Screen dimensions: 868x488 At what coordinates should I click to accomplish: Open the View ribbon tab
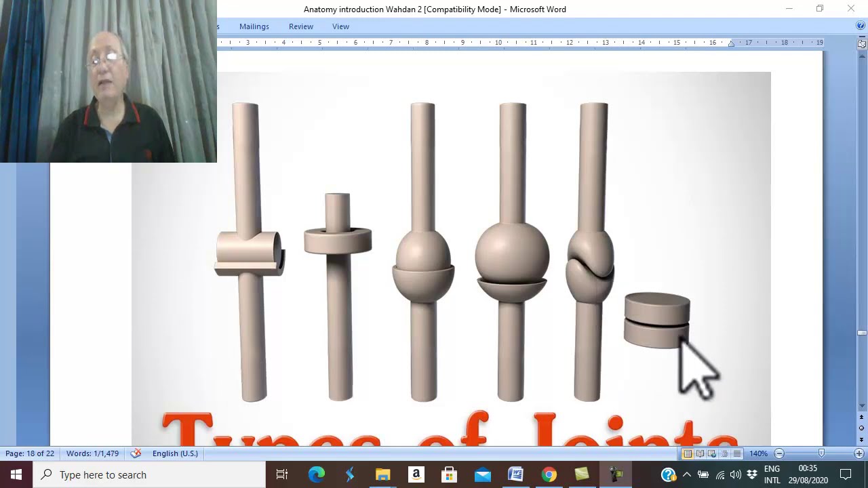(x=340, y=26)
